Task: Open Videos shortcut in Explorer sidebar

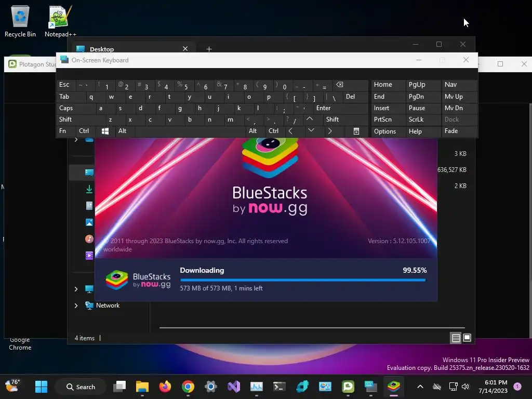Action: (89, 256)
